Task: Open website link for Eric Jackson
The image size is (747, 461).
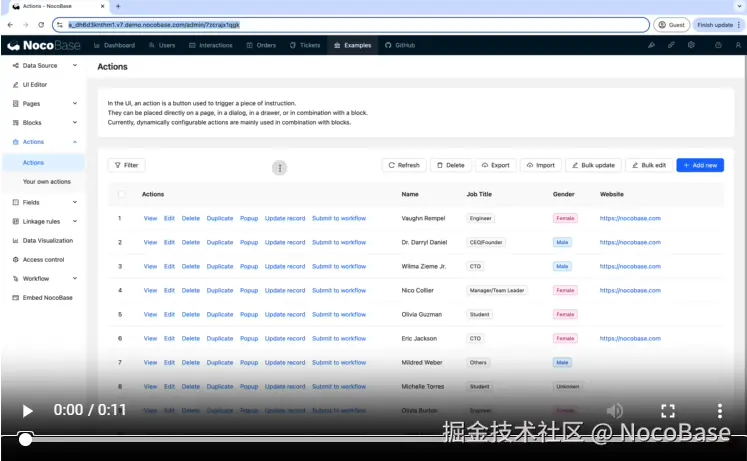Action: [x=630, y=339]
